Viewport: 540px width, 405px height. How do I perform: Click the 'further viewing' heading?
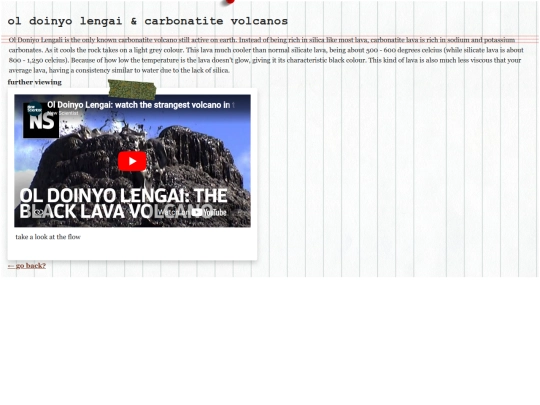click(x=35, y=82)
